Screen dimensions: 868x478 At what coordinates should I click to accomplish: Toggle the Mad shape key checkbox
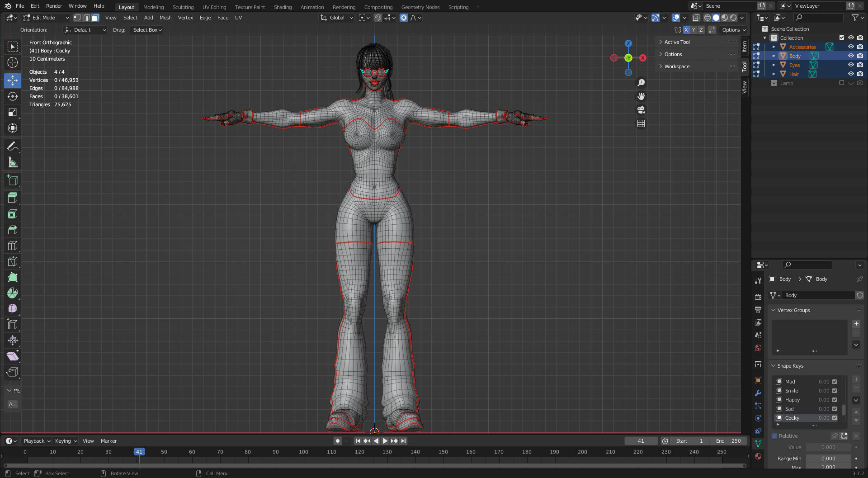(835, 382)
